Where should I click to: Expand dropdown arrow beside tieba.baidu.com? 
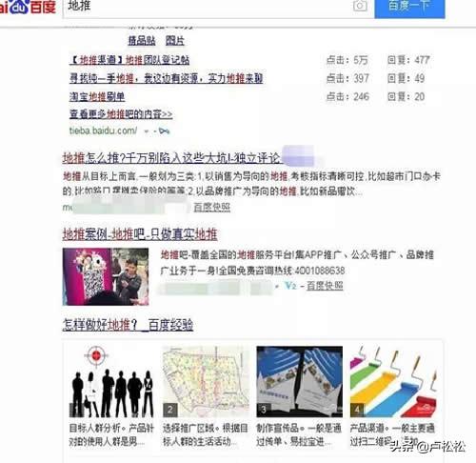[147, 131]
